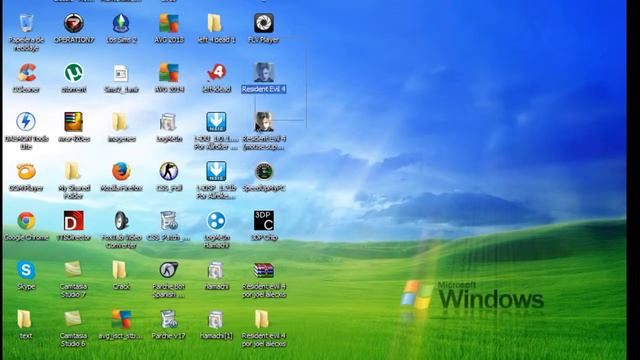The height and width of the screenshot is (360, 640).
Task: Select the Camtasia Studio 7 icon
Action: [73, 269]
